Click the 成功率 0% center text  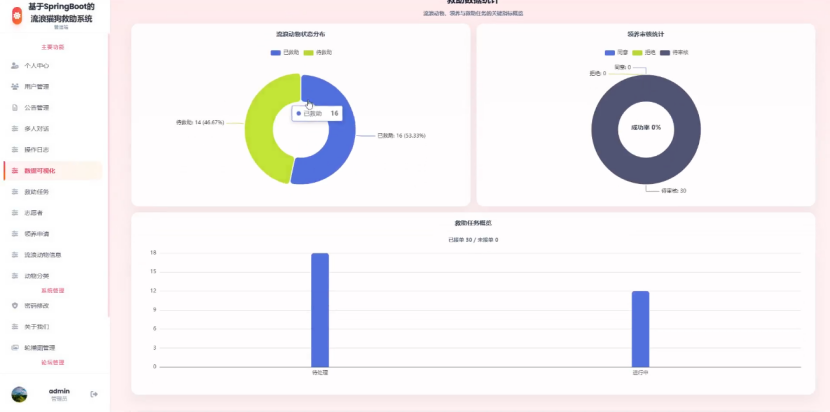click(646, 128)
